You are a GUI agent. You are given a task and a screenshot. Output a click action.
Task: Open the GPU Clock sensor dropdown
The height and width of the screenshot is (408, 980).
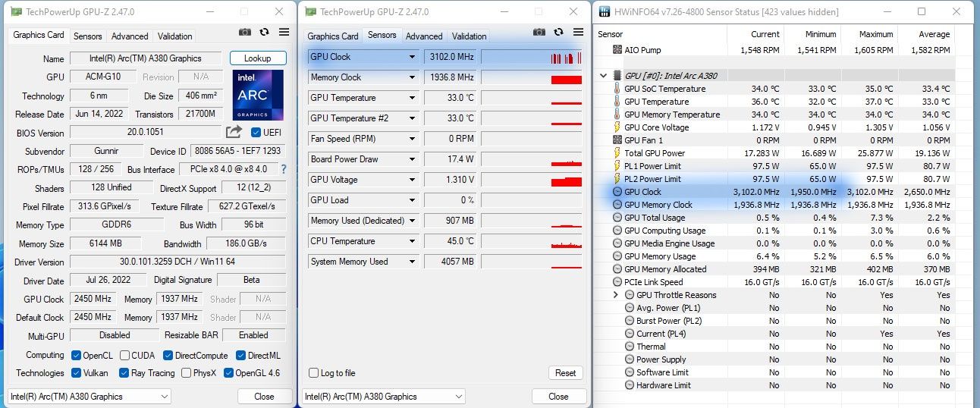[412, 57]
